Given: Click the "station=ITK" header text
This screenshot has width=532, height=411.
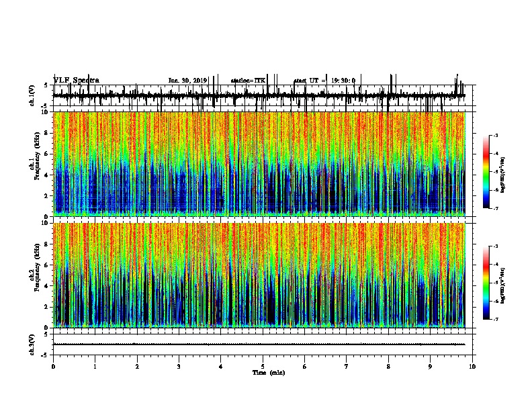Looking at the screenshot, I should tap(248, 81).
